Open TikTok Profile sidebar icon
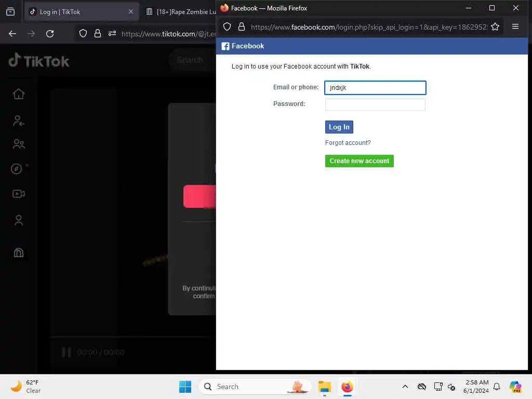This screenshot has height=399, width=532. (19, 220)
